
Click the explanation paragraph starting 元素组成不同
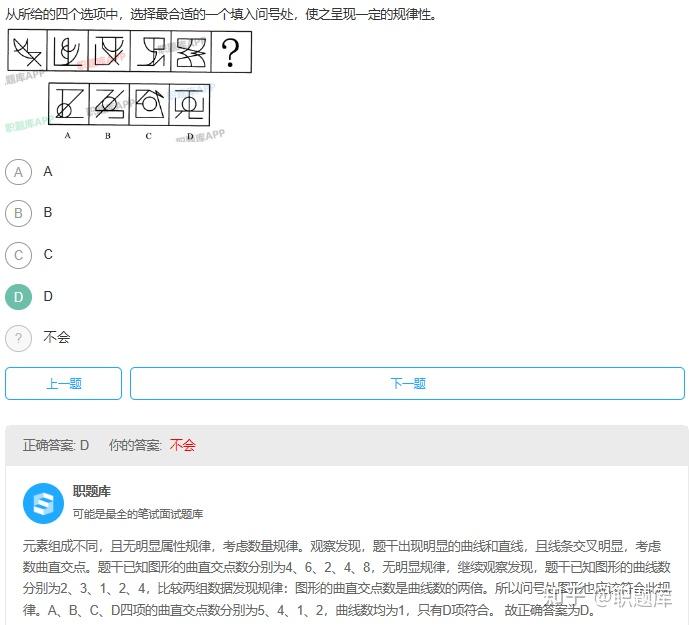point(346,578)
